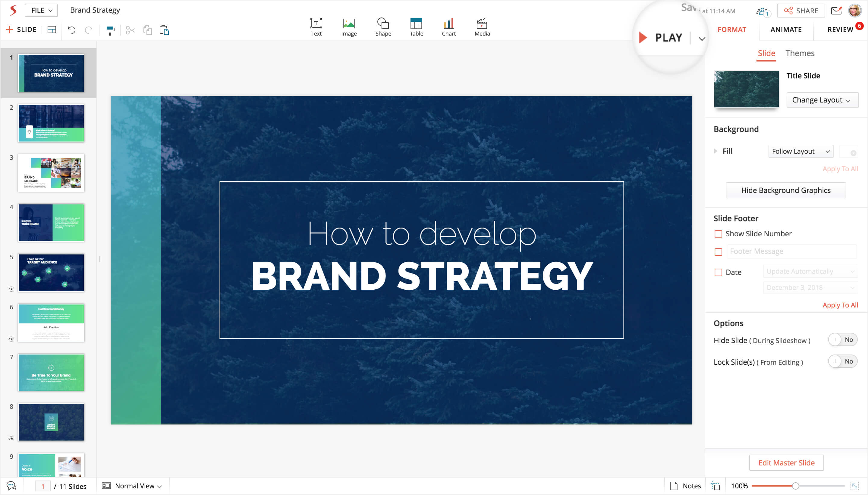The width and height of the screenshot is (868, 495).
Task: Click the Edit Master Slide button
Action: (x=786, y=463)
